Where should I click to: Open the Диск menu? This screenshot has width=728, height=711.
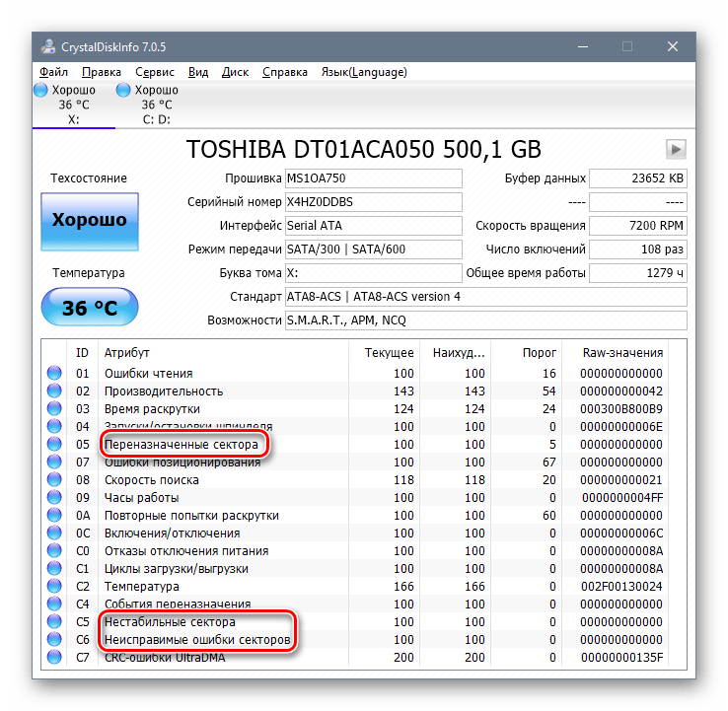(x=235, y=72)
